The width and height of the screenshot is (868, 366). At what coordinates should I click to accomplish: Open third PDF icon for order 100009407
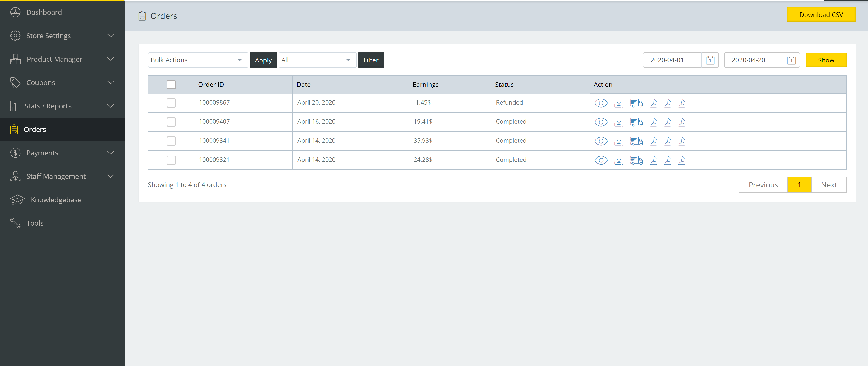681,122
